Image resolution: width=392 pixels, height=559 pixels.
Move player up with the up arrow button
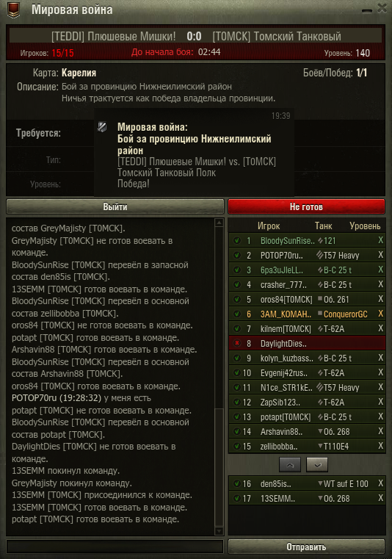pos(290,464)
